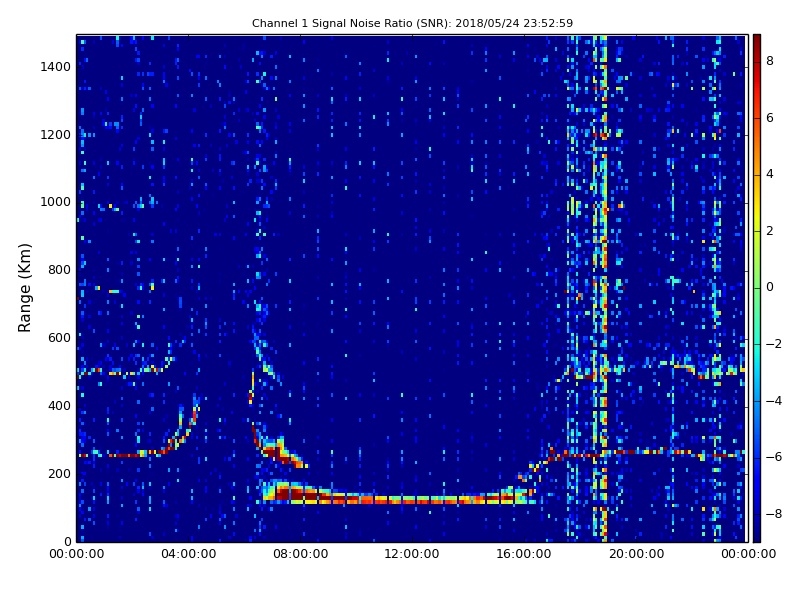
Task: Click the 04:00:00 time axis tick label
Action: click(x=189, y=554)
